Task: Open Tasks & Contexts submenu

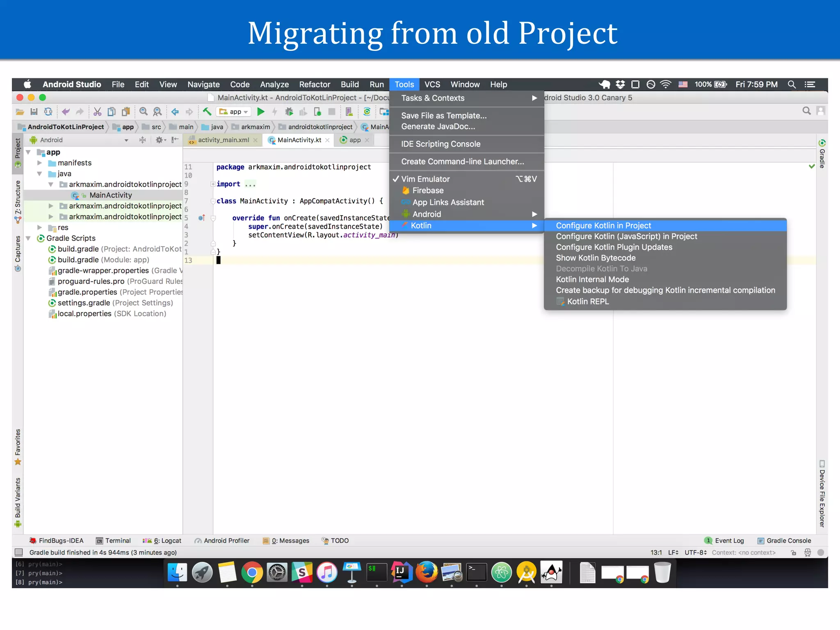Action: coord(466,98)
